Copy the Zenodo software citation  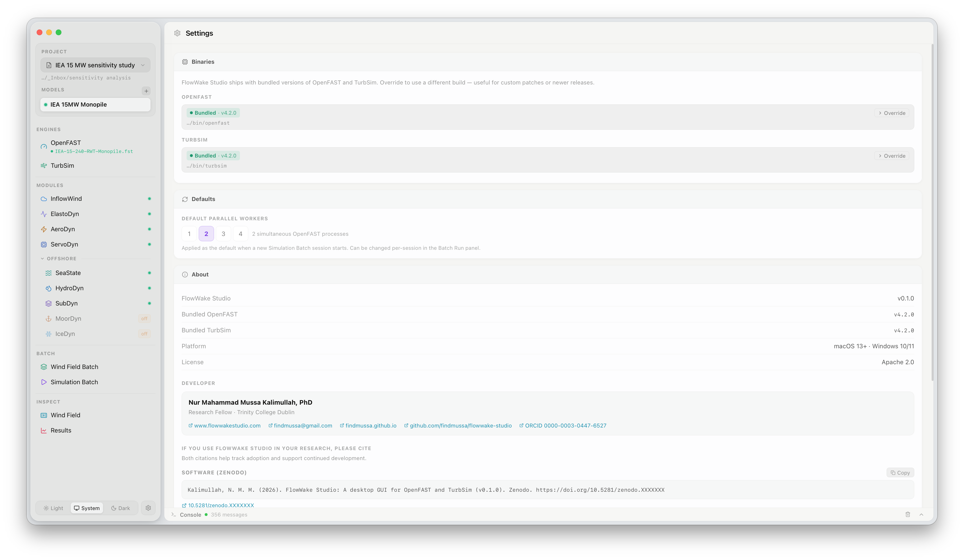tap(900, 473)
